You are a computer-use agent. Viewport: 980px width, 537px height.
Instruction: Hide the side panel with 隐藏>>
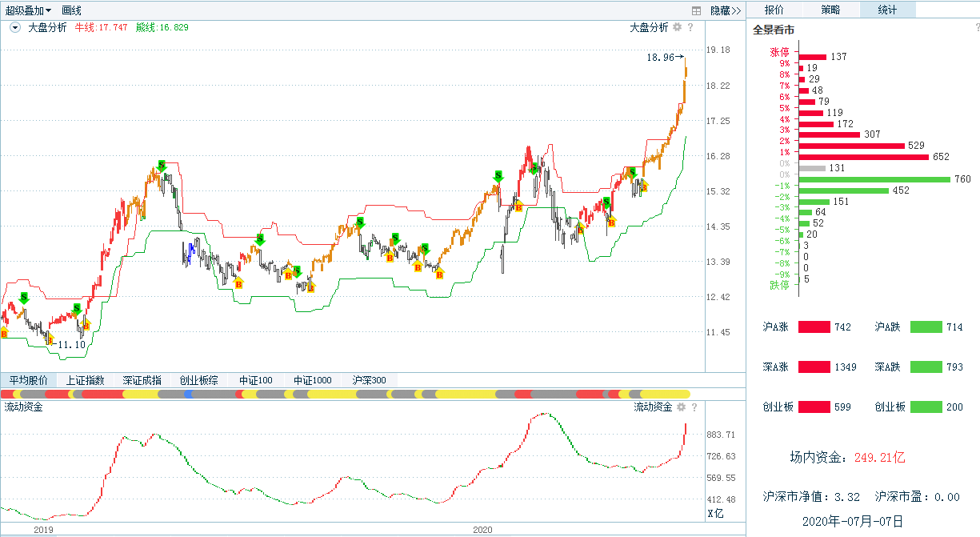[x=726, y=10]
